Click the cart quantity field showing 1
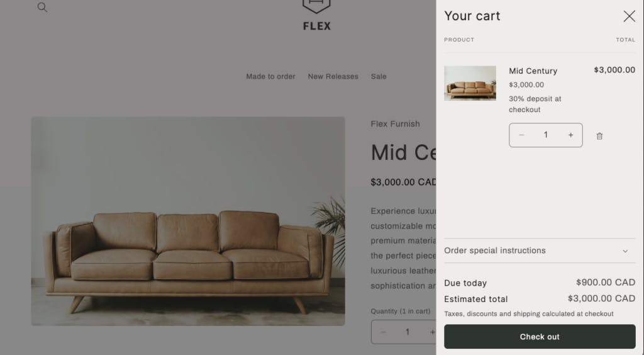 [x=546, y=135]
